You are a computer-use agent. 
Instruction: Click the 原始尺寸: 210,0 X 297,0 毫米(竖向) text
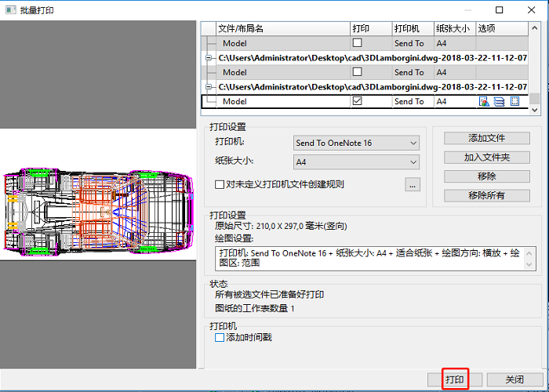tap(281, 226)
